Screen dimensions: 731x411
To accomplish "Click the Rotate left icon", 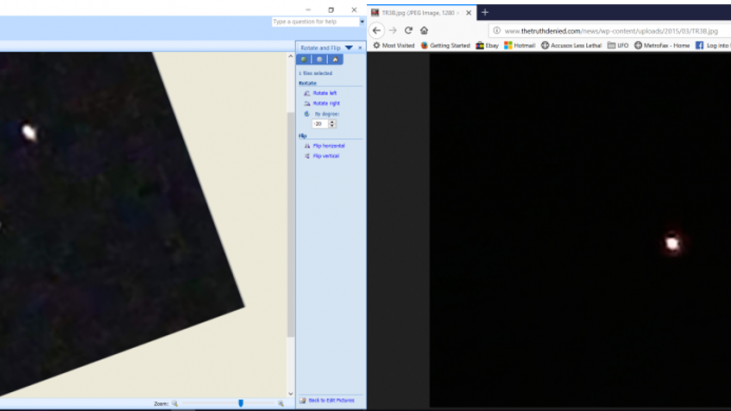I will [x=307, y=93].
